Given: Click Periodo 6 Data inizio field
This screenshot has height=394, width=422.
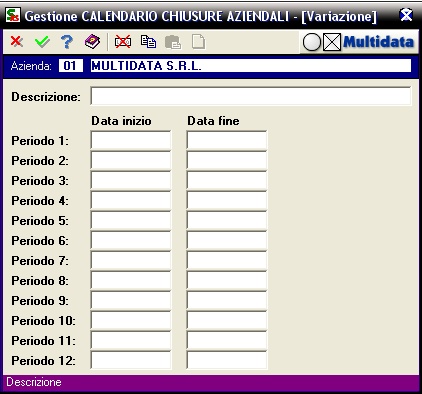Looking at the screenshot, I should tap(131, 240).
